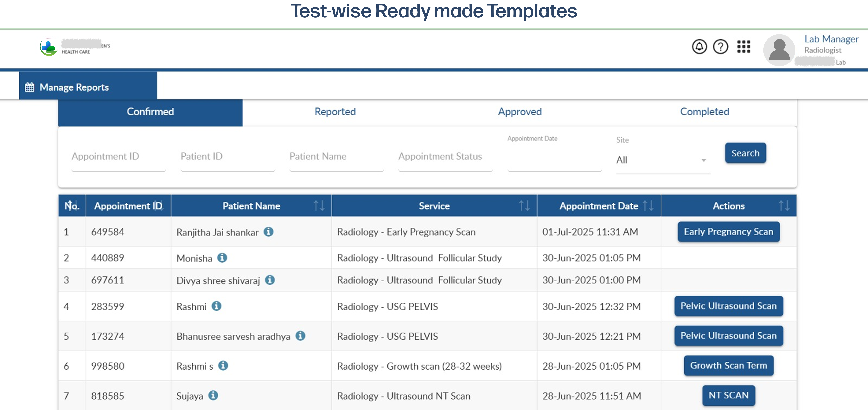The height and width of the screenshot is (419, 868).
Task: Open the Completed tab
Action: click(x=704, y=112)
